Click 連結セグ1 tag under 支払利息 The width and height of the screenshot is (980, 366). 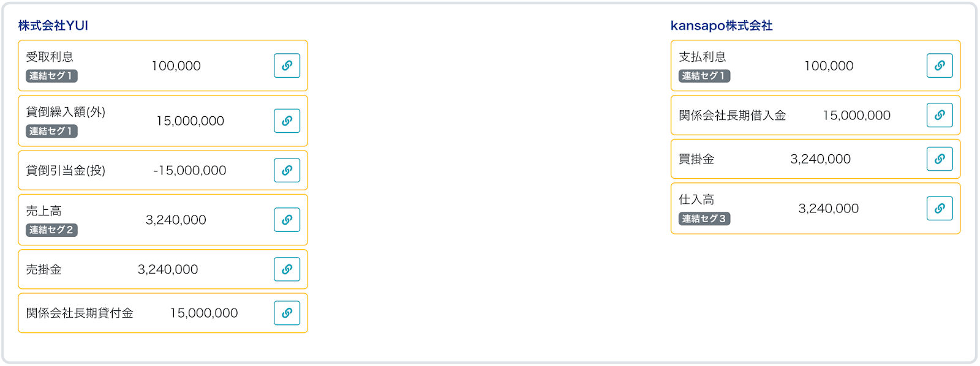tap(704, 76)
